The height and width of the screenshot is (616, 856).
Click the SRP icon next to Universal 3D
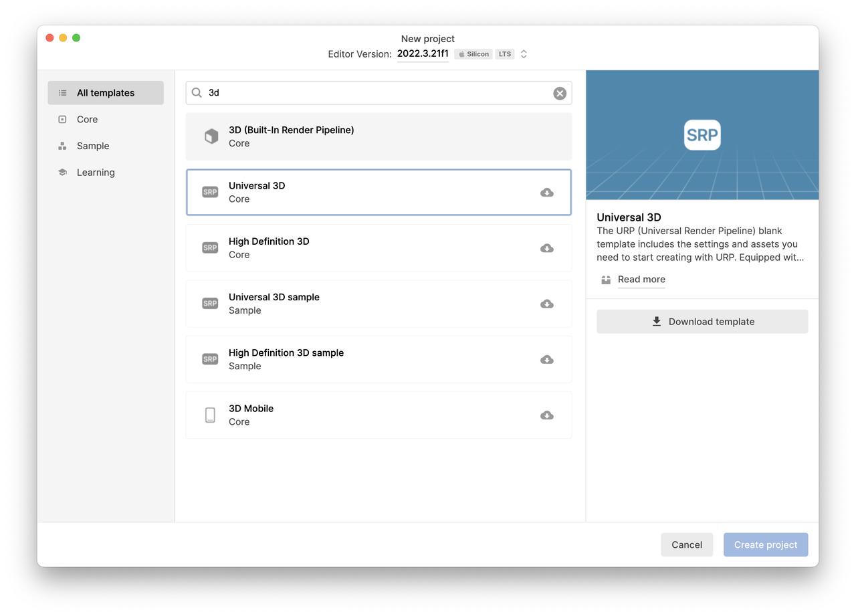[210, 192]
